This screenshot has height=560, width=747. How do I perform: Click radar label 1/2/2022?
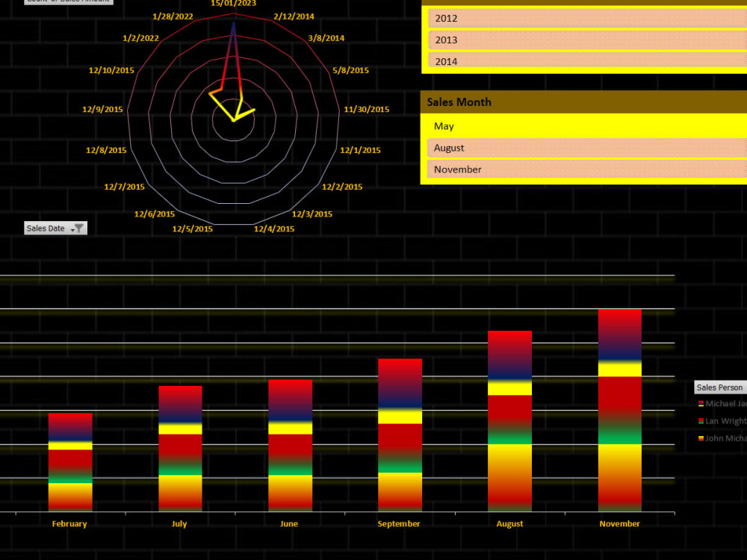(x=140, y=38)
